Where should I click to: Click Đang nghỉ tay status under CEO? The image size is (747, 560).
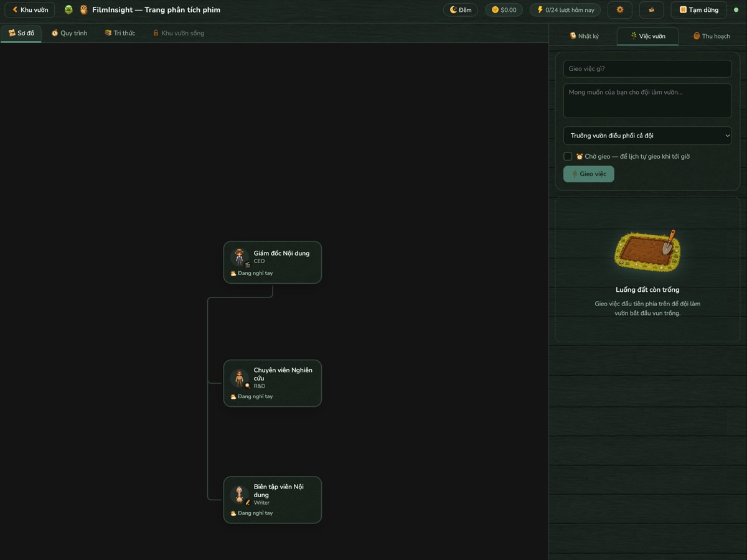(x=251, y=273)
